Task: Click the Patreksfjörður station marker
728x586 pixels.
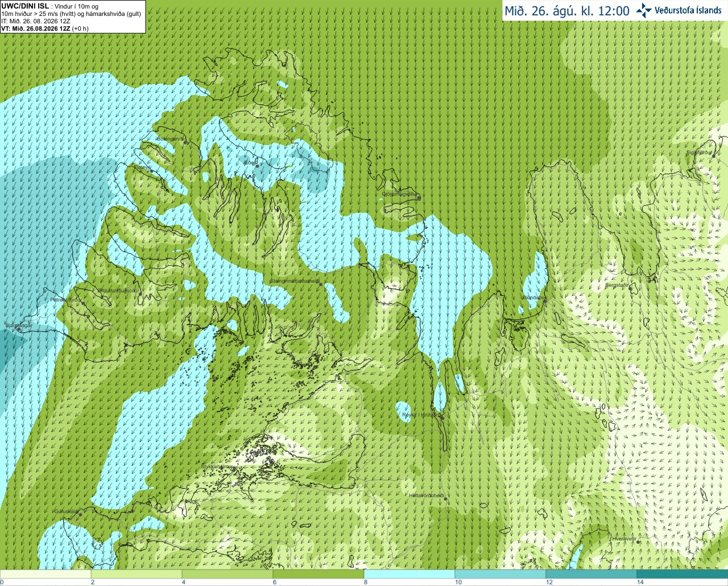Action: click(x=84, y=303)
